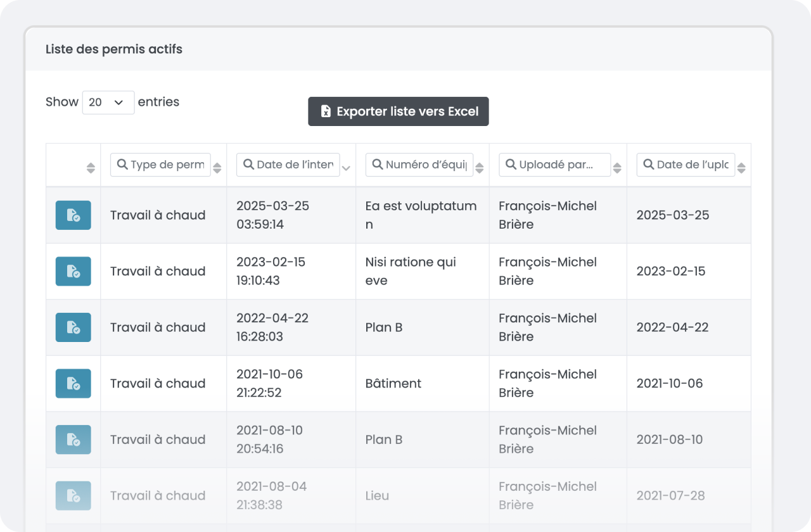Select upload date 2022-04-22
The width and height of the screenshot is (811, 532).
(673, 327)
